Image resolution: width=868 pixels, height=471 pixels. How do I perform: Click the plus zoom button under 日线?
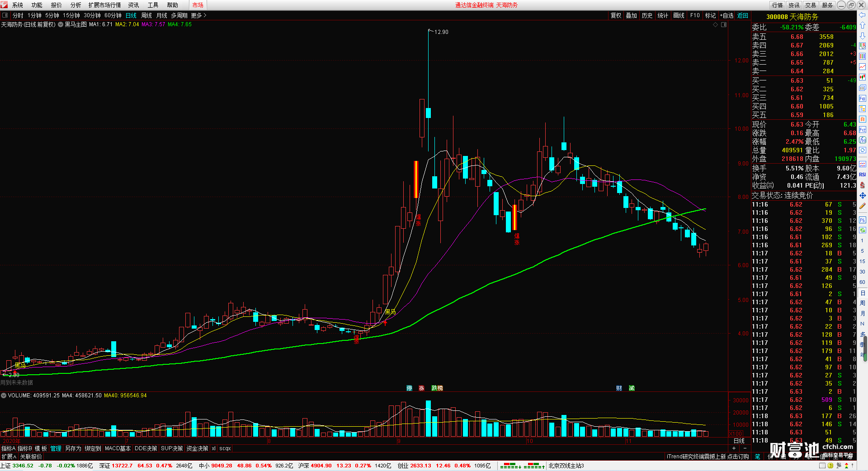734,448
